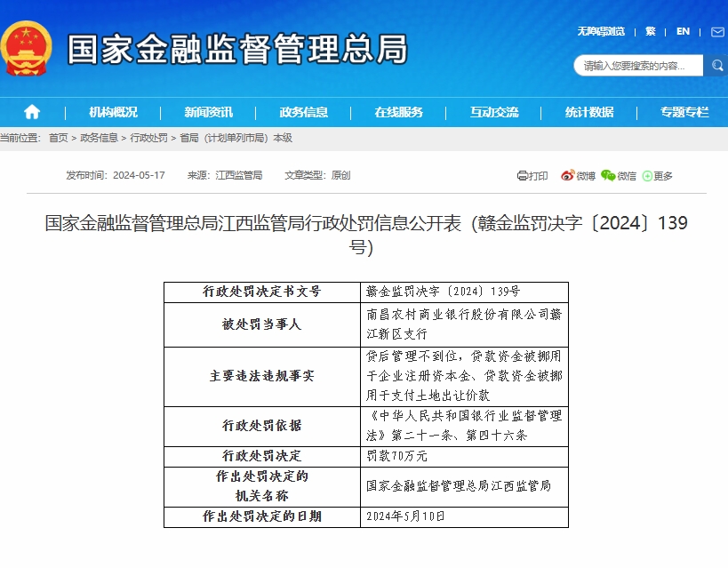Select the 赣金监罚决字〔2024〕139号 cell
The image size is (728, 568).
464,292
